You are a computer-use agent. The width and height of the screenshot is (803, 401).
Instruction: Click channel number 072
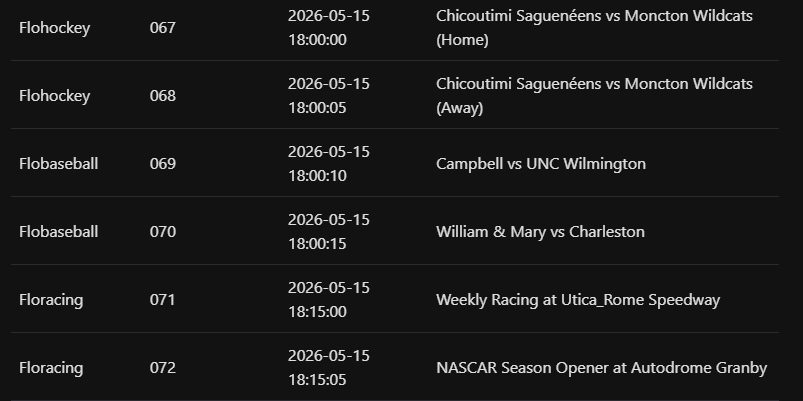[163, 368]
